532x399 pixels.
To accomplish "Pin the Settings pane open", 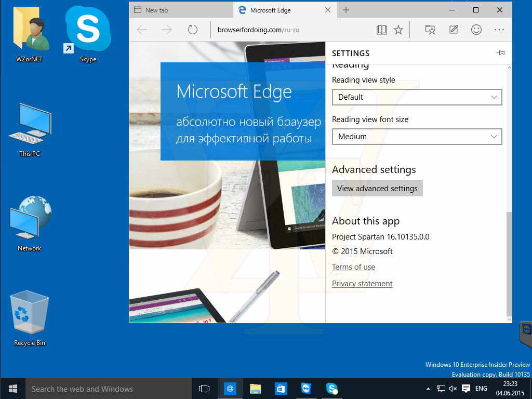I will click(500, 53).
